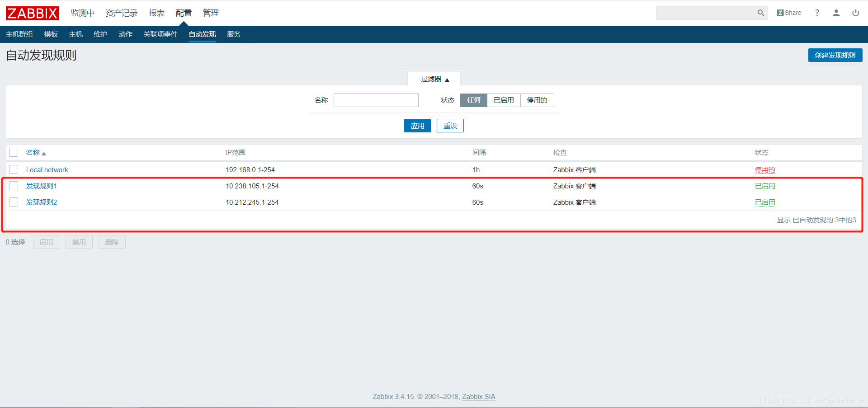868x408 pixels.
Task: Click the 1h interval value
Action: point(476,170)
